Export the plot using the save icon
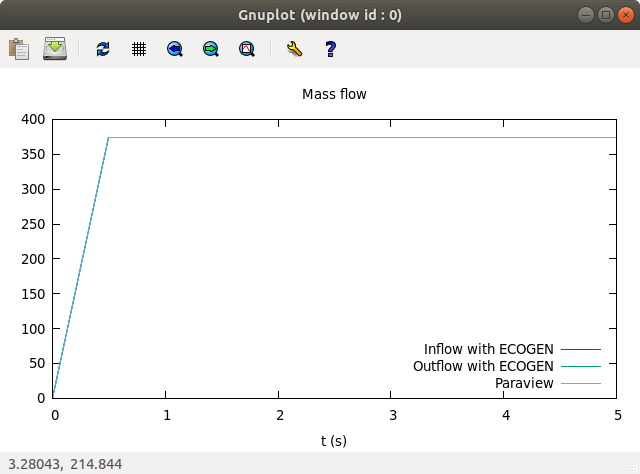Image resolution: width=640 pixels, height=474 pixels. click(x=55, y=49)
